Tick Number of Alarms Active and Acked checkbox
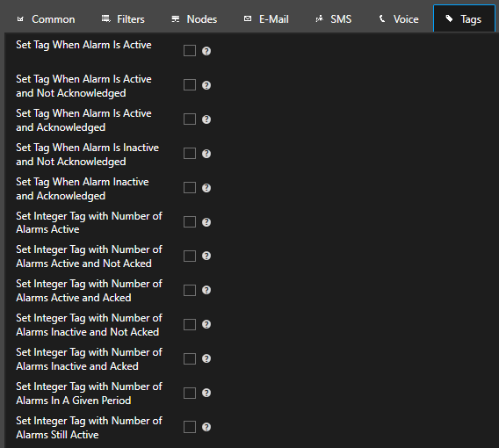The image size is (499, 448). point(190,290)
